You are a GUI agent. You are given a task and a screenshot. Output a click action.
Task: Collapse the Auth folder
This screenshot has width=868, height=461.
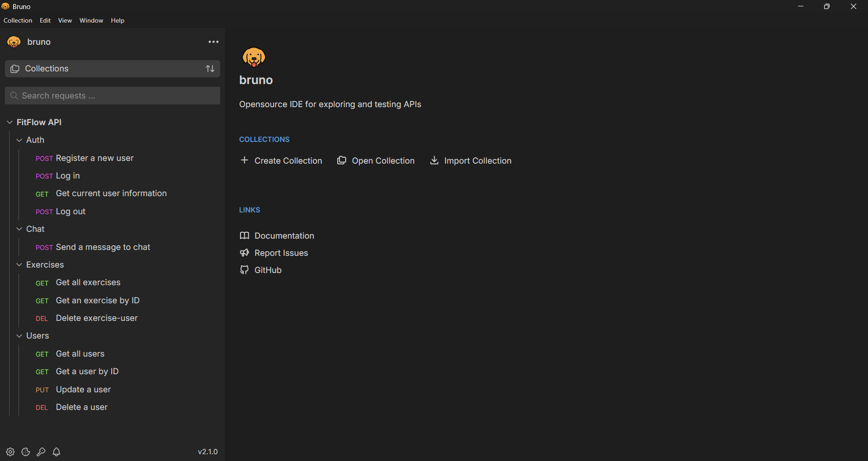19,140
